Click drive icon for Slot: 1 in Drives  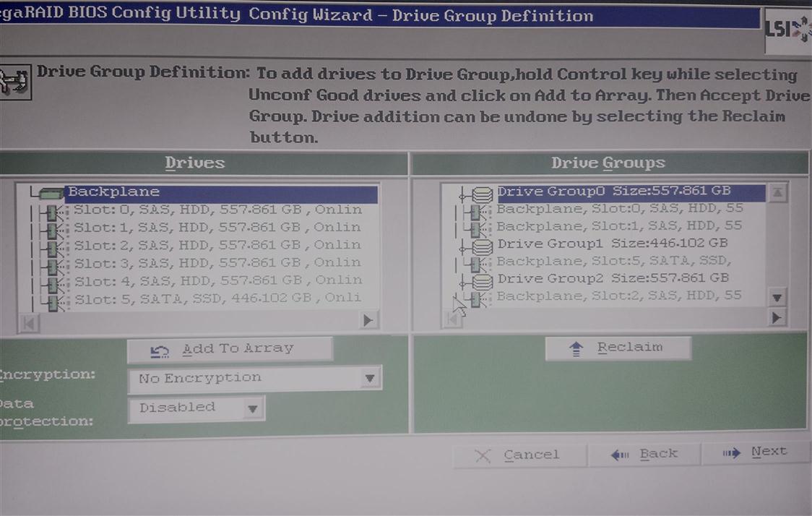pyautogui.click(x=56, y=230)
